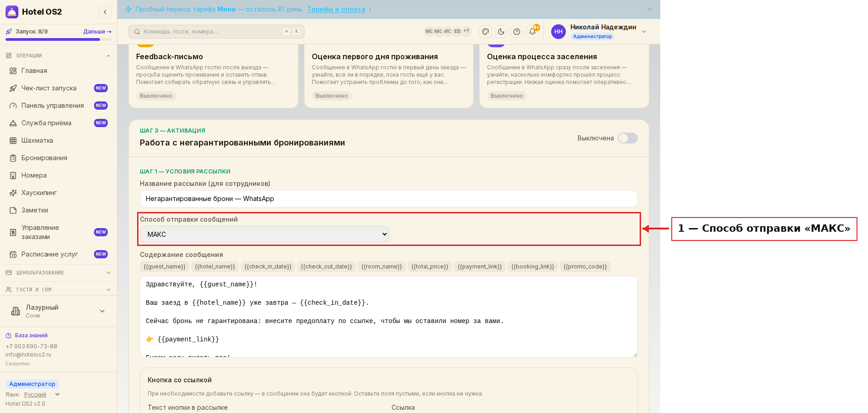Image resolution: width=868 pixels, height=413 pixels.
Task: Open Управление заказами
Action: (58, 232)
